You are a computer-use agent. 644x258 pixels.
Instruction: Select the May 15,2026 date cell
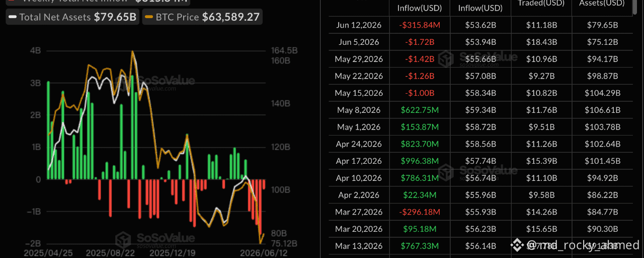click(359, 93)
